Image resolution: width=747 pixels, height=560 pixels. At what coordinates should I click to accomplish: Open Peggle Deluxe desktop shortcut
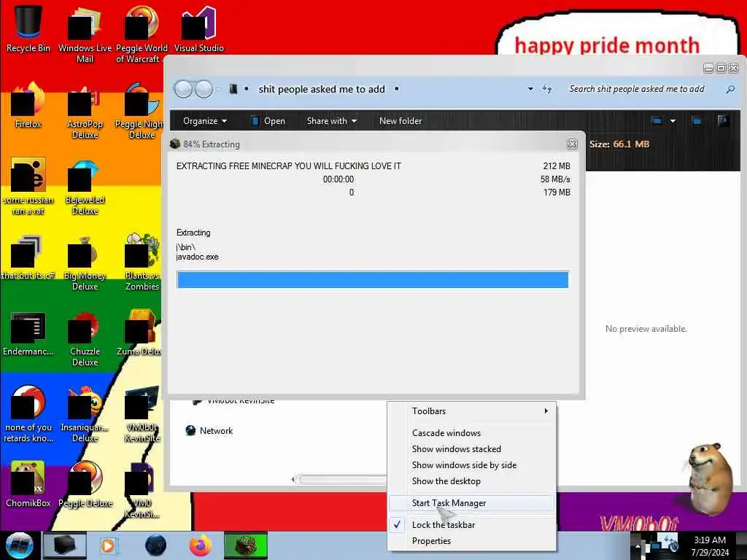coord(85,484)
